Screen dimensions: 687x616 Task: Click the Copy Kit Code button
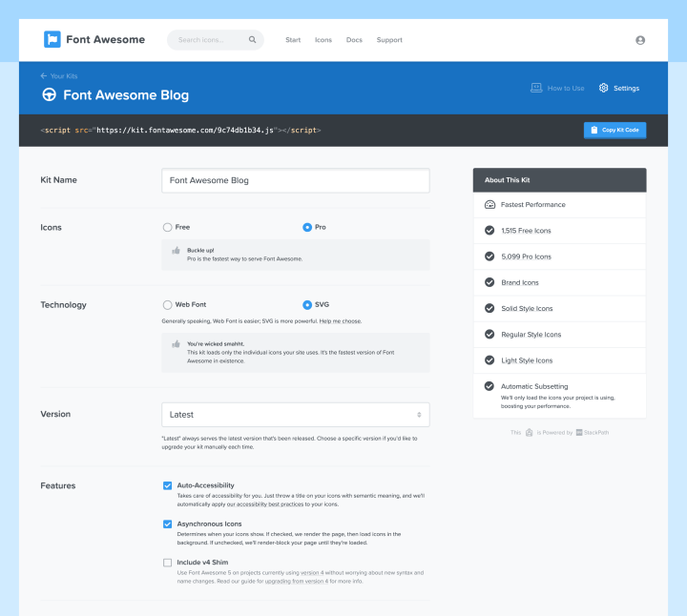point(614,130)
